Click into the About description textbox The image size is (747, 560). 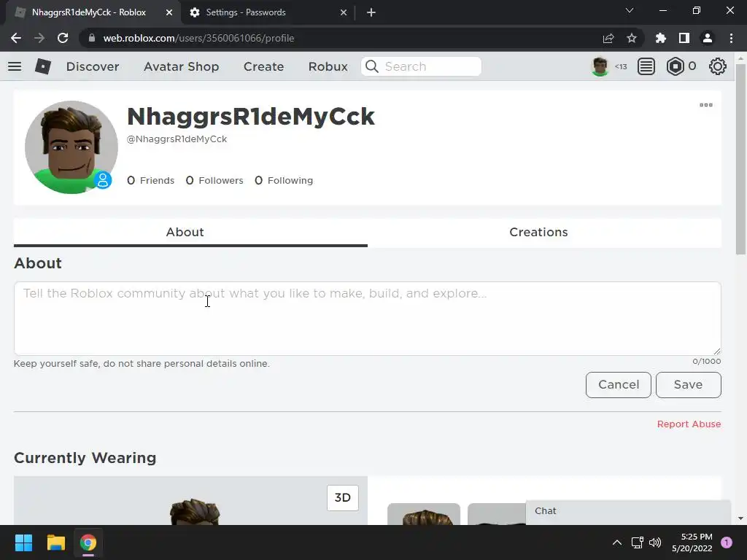pyautogui.click(x=368, y=318)
